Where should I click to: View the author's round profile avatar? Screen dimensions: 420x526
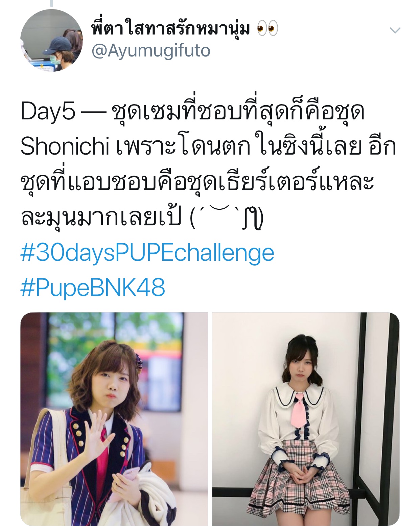[51, 41]
